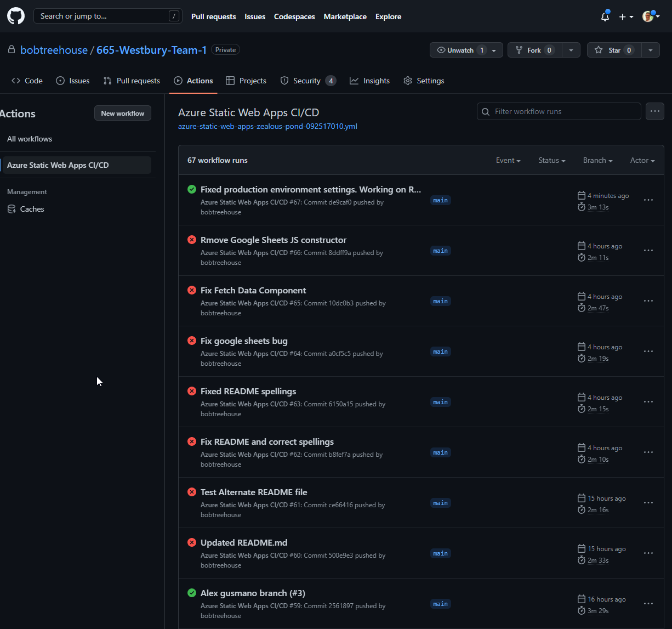The width and height of the screenshot is (672, 629).
Task: Open the Actor filter dropdown
Action: coord(642,160)
